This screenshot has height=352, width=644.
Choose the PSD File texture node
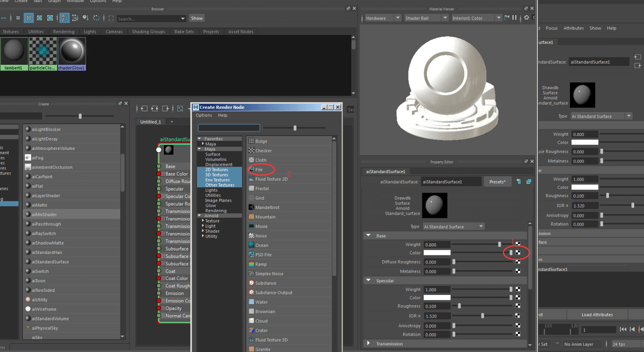click(263, 255)
